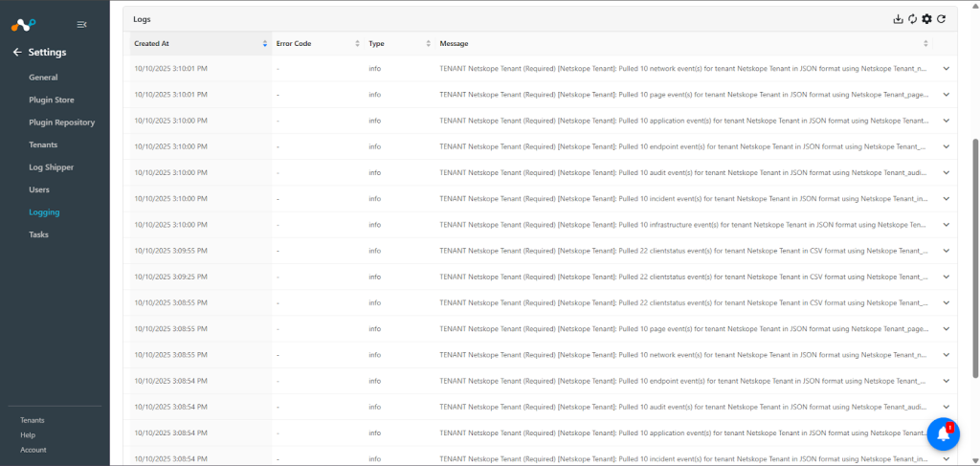Click timestamp 10/10/2025 3:09:55 PM

(170, 251)
